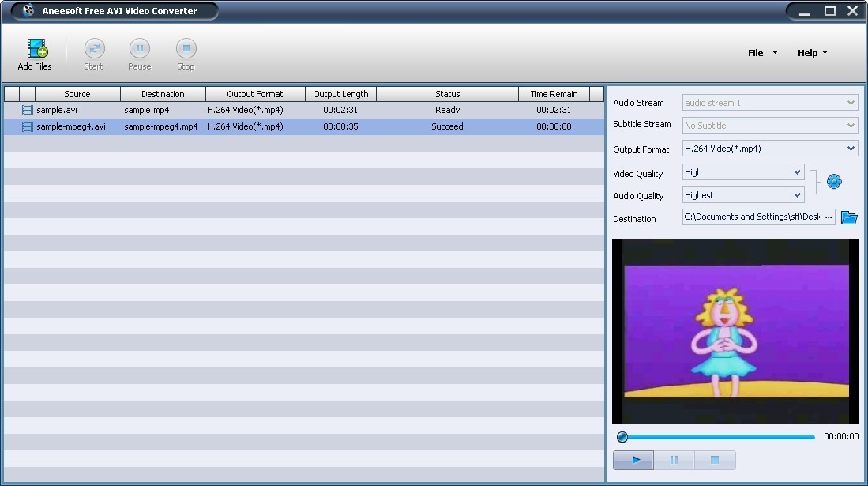The height and width of the screenshot is (486, 868).
Task: Stop the video preview playback
Action: pos(714,460)
